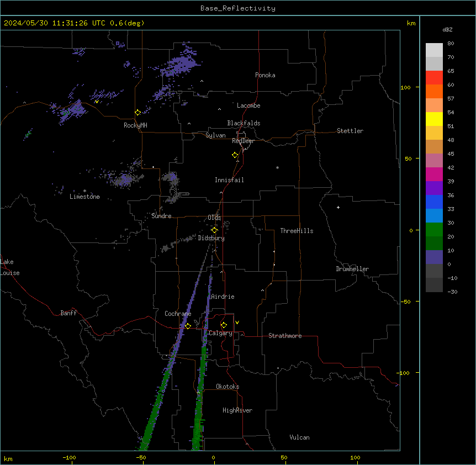Select the Okotoks town label
Screen dimensions: 476x465
228,387
